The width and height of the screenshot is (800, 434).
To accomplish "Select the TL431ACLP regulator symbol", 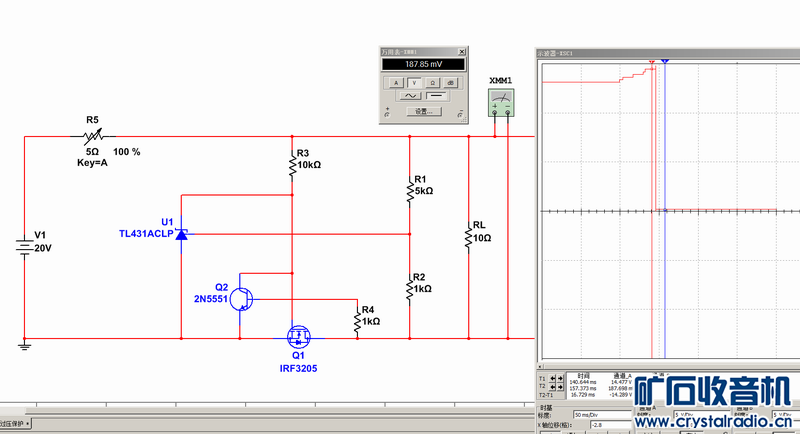I will coord(181,235).
